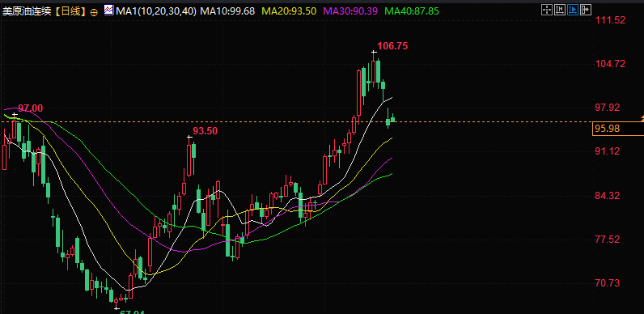Click the green MA40:87.85 label
Screen dimensions: 644x314
coord(412,11)
